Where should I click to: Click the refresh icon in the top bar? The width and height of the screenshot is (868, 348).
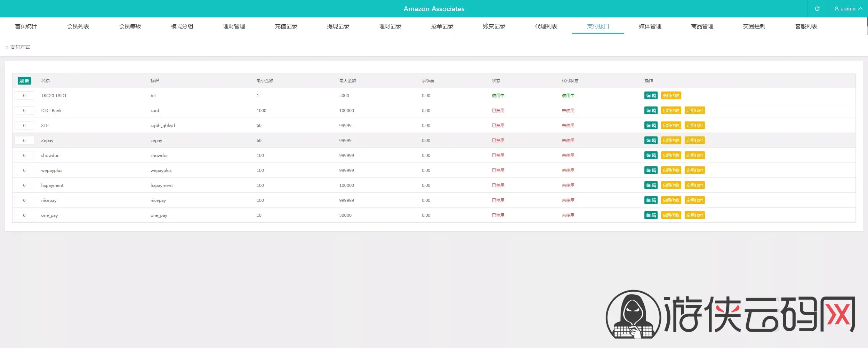click(817, 9)
